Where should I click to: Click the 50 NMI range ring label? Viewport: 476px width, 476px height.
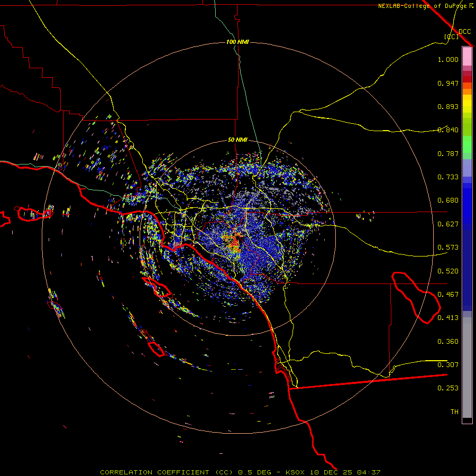[237, 140]
